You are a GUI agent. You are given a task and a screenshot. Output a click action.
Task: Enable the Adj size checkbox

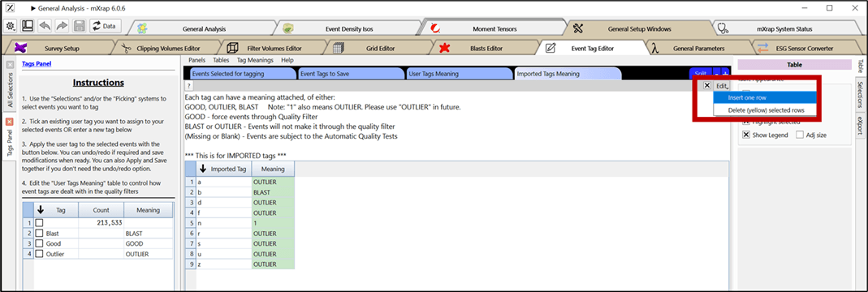tap(799, 135)
